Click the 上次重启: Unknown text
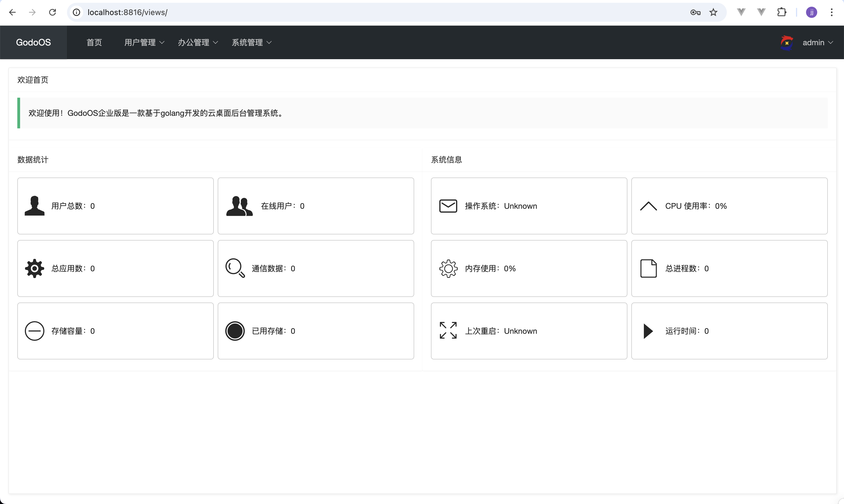 click(x=501, y=331)
